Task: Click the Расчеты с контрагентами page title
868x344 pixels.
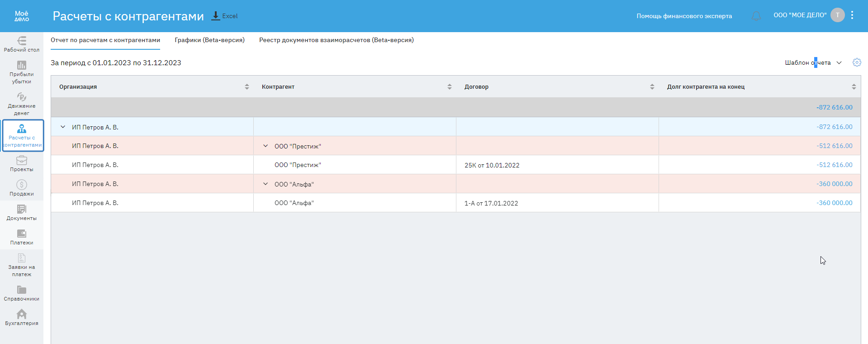Action: coord(128,16)
